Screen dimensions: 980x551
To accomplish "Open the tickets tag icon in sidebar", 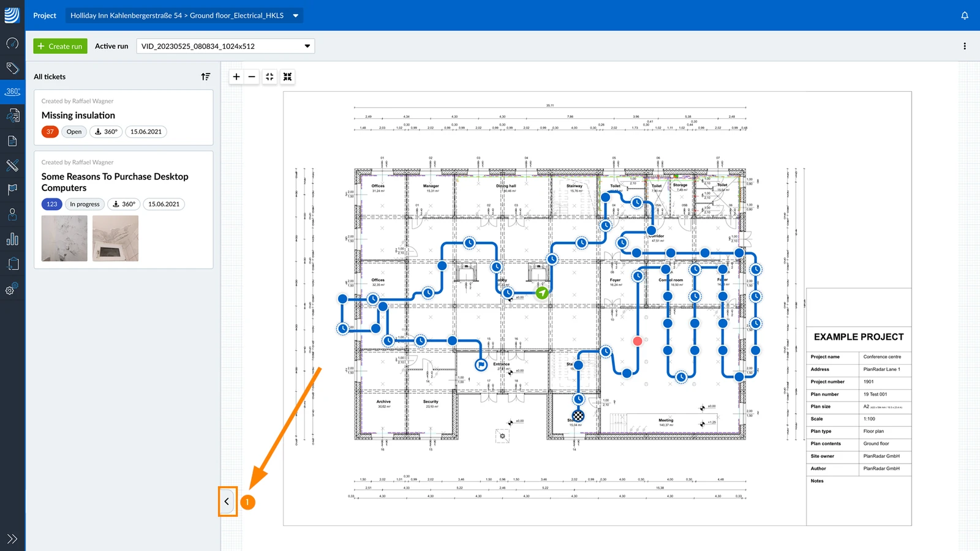I will [x=12, y=68].
